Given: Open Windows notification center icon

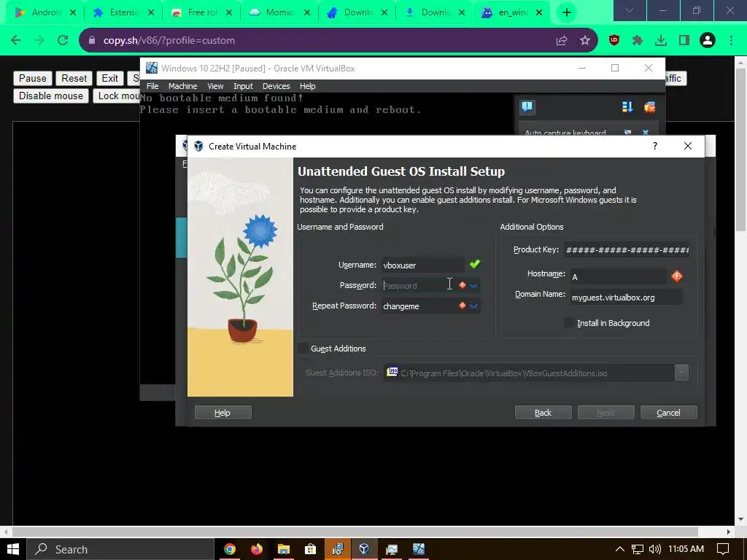Looking at the screenshot, I should pyautogui.click(x=723, y=549).
